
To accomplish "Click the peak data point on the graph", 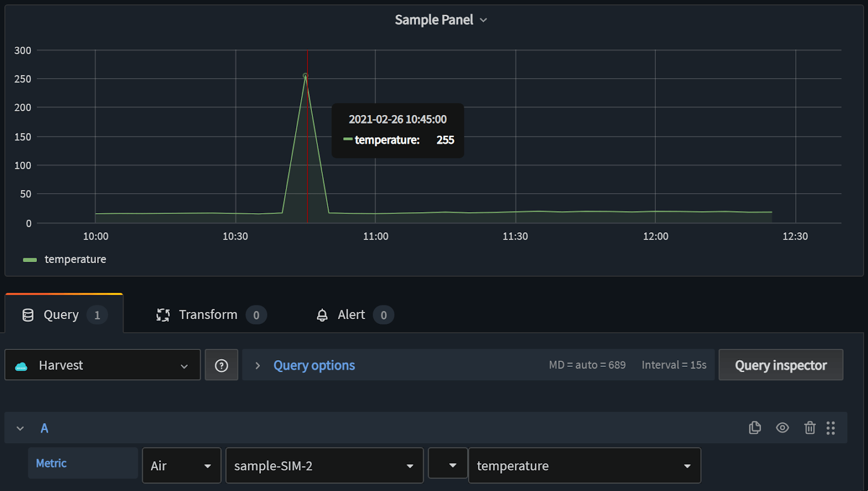I will 305,76.
